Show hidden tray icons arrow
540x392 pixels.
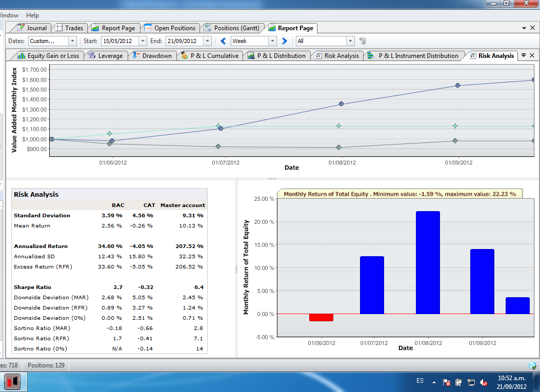point(434,382)
